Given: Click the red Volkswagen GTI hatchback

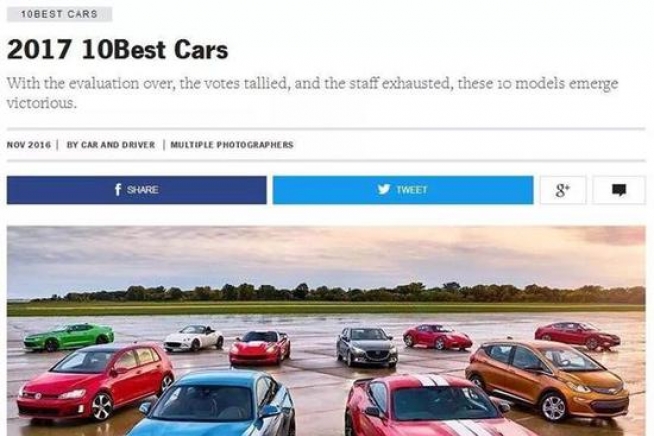Looking at the screenshot, I should 96,380.
